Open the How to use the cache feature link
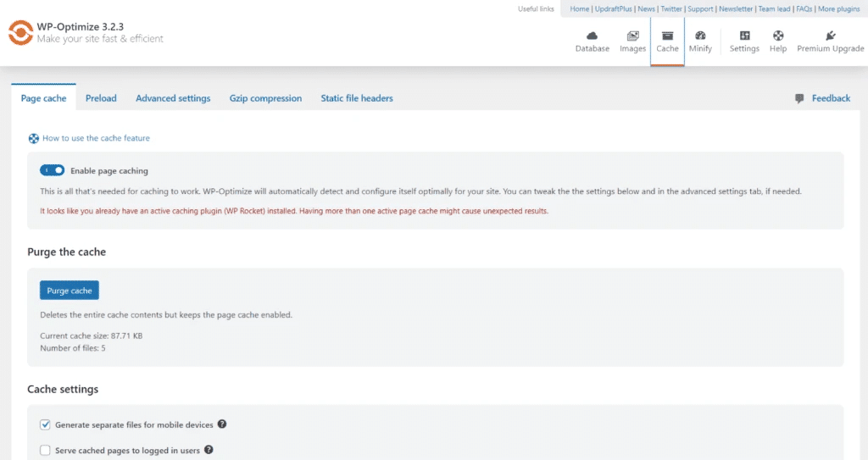 click(96, 138)
